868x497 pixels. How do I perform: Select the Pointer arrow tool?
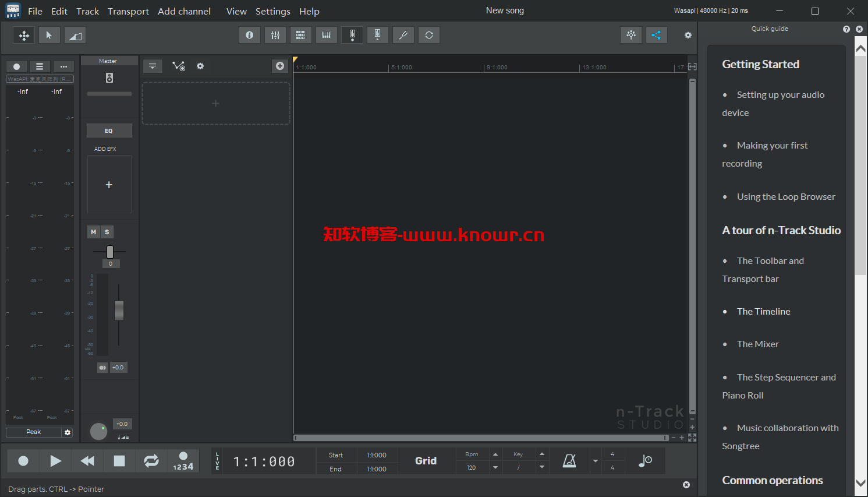49,36
